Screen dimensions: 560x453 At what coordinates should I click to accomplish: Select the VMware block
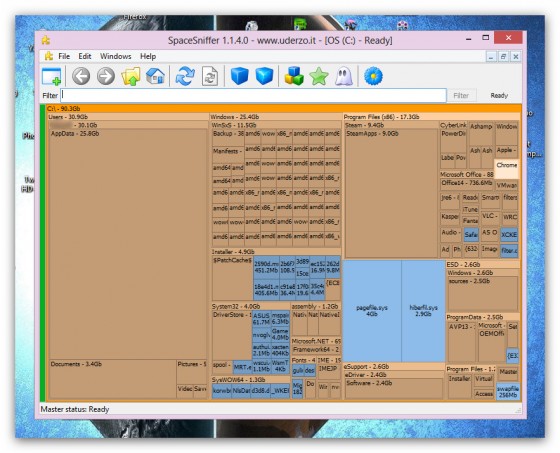coord(506,185)
